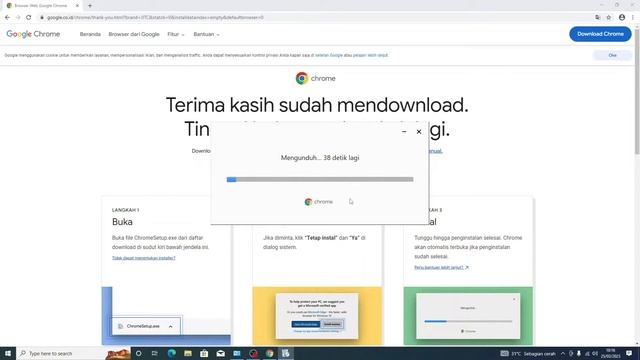Open the taskbar clock and date

coord(610,353)
